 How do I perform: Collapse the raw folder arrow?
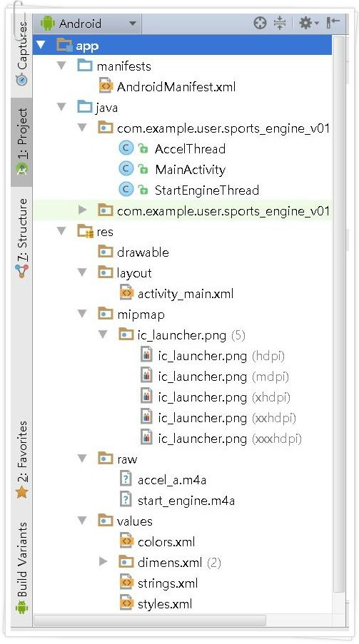click(x=83, y=459)
